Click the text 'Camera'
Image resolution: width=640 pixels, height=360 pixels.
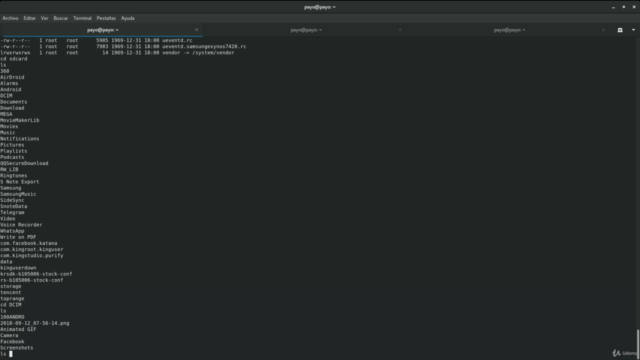tap(9, 336)
